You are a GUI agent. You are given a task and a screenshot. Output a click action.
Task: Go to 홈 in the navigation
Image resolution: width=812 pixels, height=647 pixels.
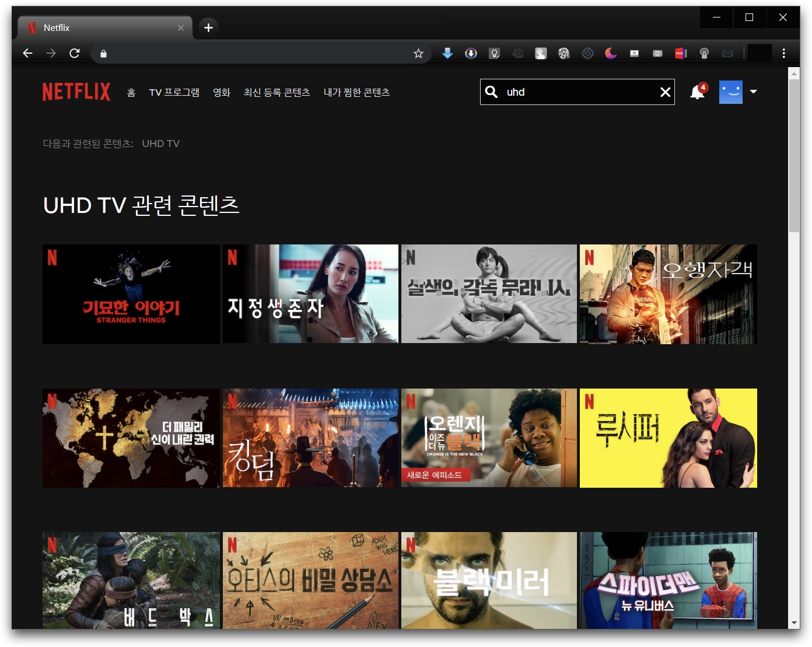click(131, 92)
